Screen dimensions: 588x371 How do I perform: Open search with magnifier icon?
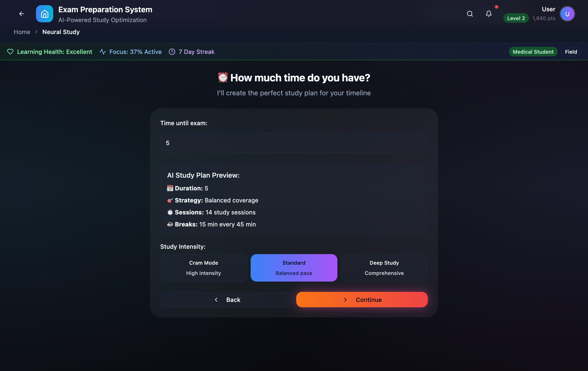(470, 14)
